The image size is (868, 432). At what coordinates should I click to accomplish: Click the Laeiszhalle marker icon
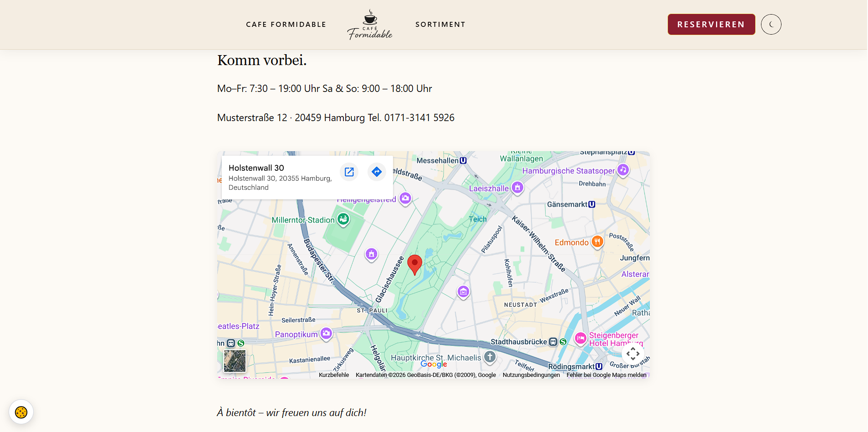coord(517,188)
